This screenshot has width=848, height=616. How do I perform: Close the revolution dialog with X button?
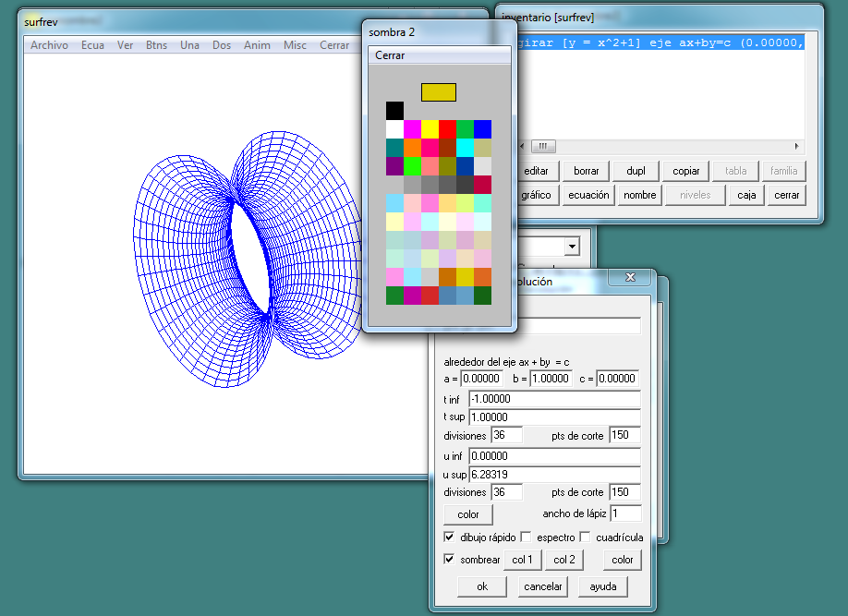(631, 277)
